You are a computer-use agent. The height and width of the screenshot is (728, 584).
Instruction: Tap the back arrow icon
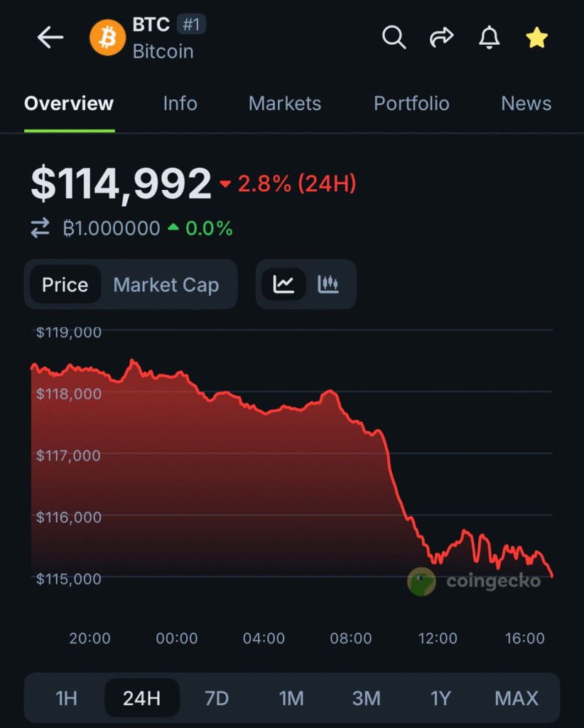pyautogui.click(x=50, y=38)
